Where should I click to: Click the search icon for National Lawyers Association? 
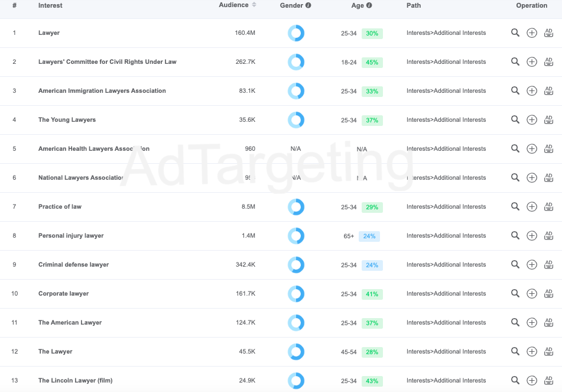pos(515,177)
